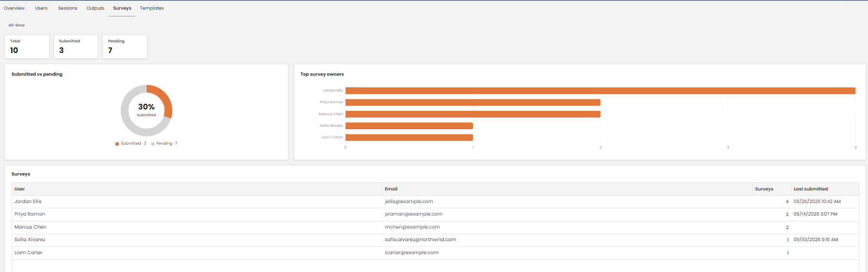Image resolution: width=868 pixels, height=272 pixels.
Task: Click the Priya Raman chart axis label
Action: [331, 102]
